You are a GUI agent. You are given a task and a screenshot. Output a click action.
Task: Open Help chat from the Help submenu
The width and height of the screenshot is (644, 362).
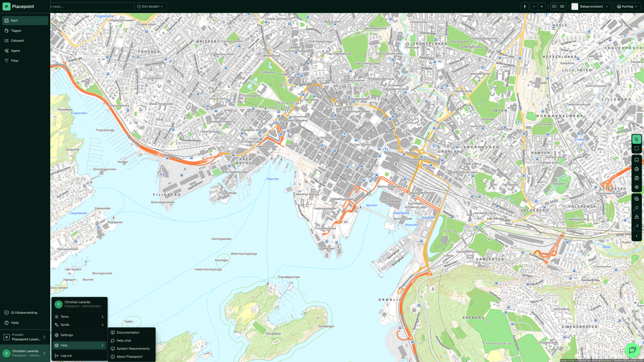pyautogui.click(x=132, y=341)
